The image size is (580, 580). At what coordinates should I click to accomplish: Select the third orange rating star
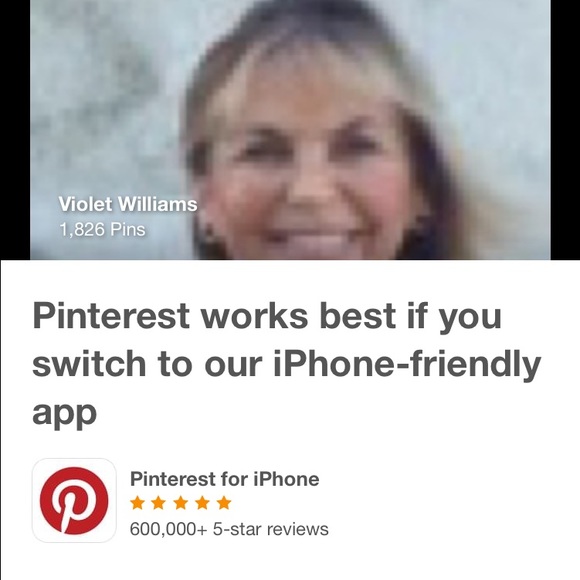181,503
